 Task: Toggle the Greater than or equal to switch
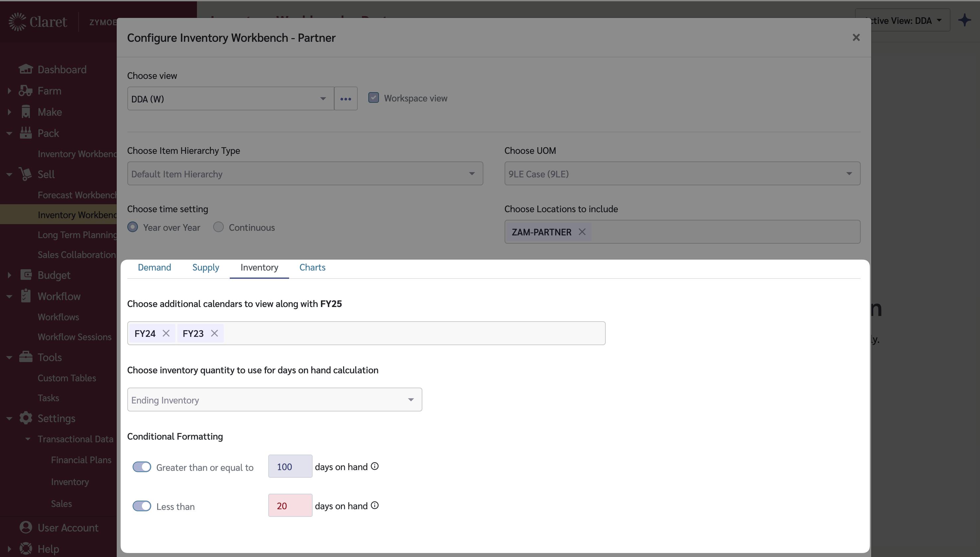point(142,467)
